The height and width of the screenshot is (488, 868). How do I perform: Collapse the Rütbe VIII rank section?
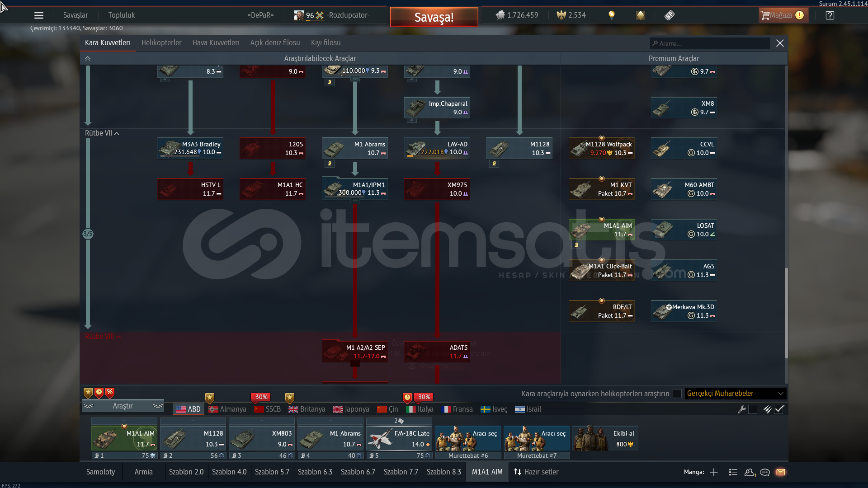pos(103,337)
